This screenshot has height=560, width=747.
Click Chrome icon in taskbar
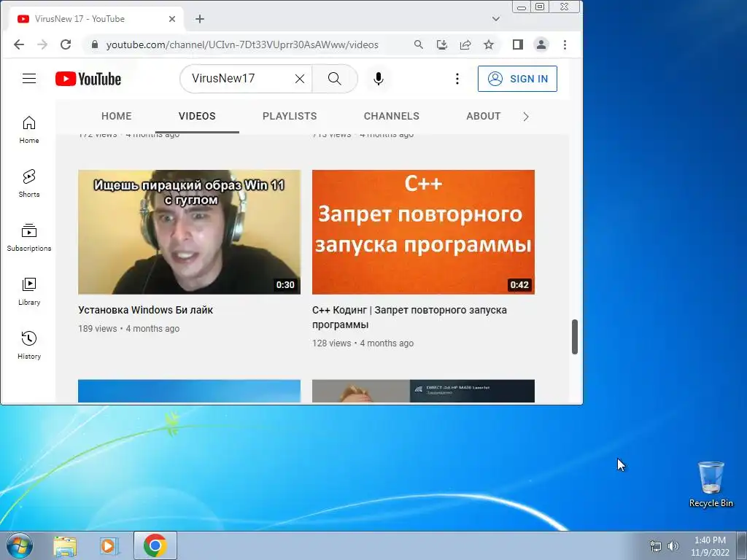tap(155, 545)
